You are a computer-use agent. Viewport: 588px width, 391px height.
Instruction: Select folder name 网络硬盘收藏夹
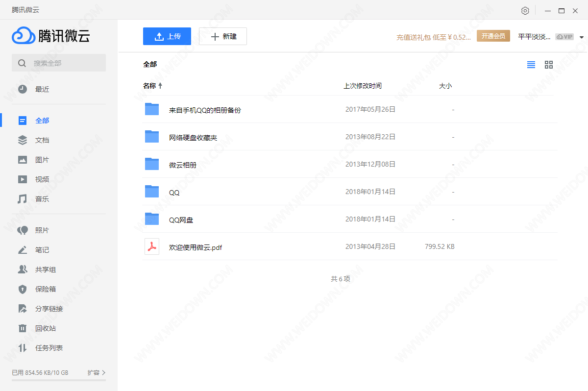click(193, 138)
